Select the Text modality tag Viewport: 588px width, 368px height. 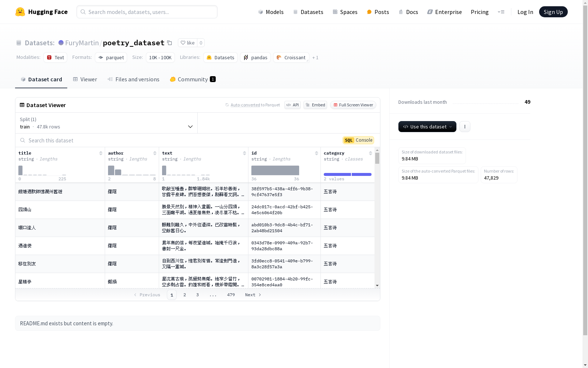point(55,57)
